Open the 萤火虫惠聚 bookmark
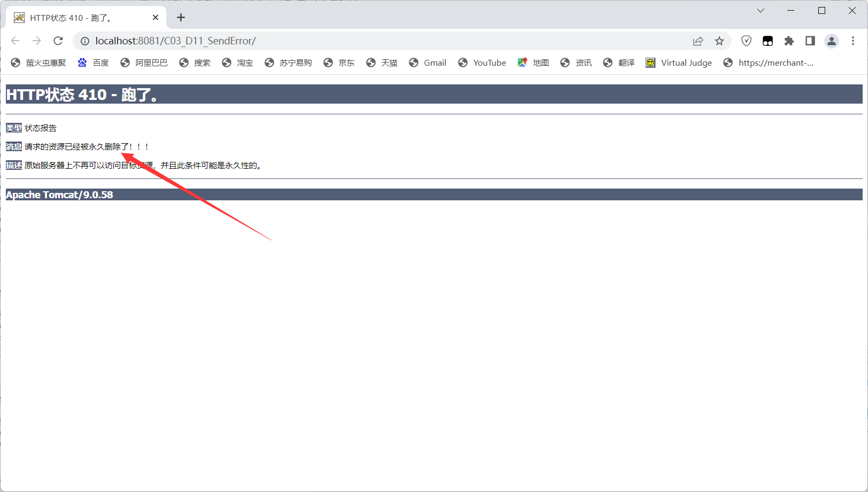 (x=38, y=63)
